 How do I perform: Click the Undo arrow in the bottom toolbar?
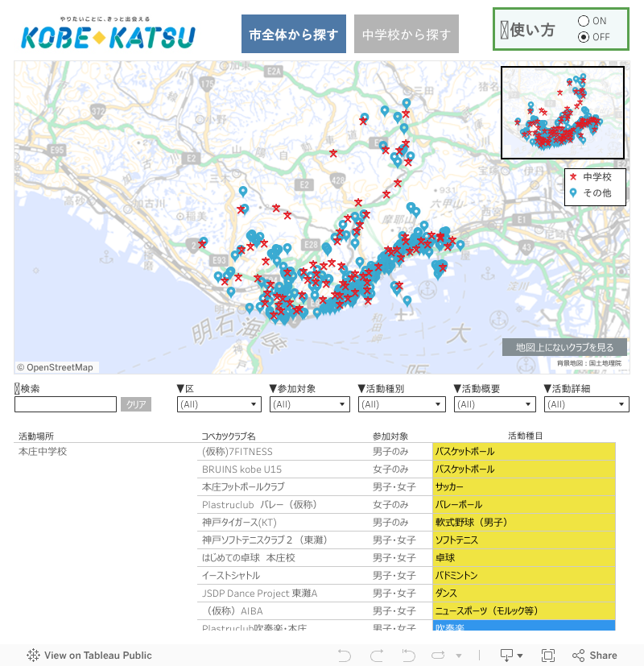click(x=345, y=656)
